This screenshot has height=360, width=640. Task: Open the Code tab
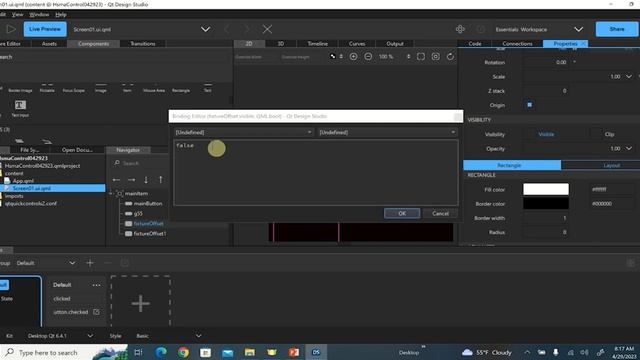pos(475,44)
